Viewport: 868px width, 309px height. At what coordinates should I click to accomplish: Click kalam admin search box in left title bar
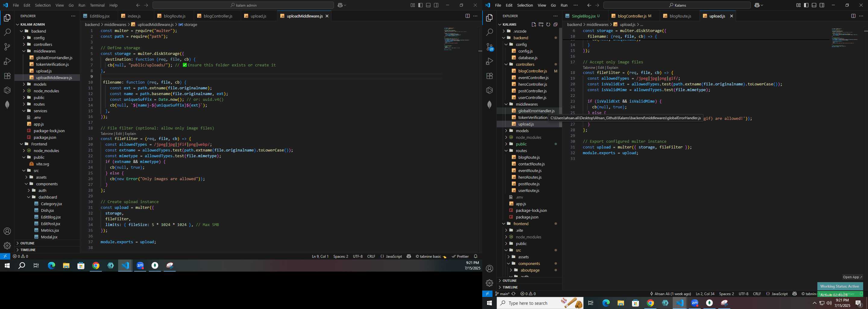point(243,5)
